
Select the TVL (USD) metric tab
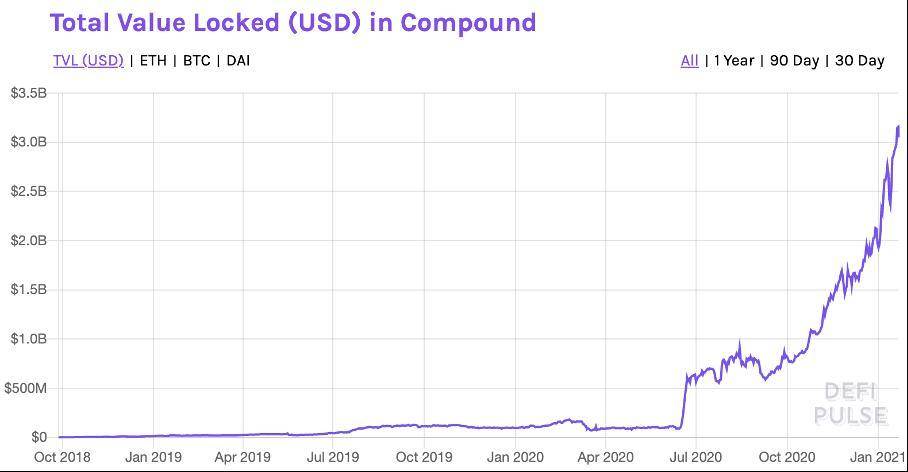pyautogui.click(x=88, y=60)
